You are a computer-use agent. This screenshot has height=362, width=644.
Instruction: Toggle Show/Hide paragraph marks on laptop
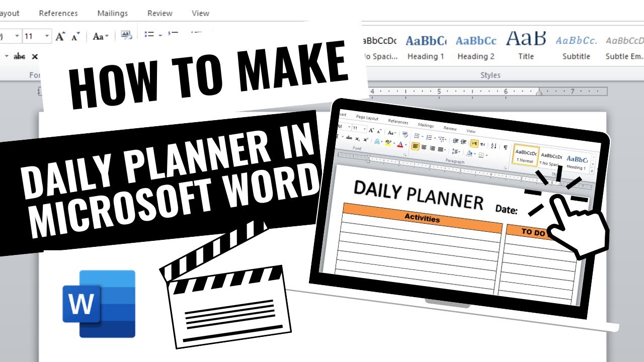[x=506, y=147]
